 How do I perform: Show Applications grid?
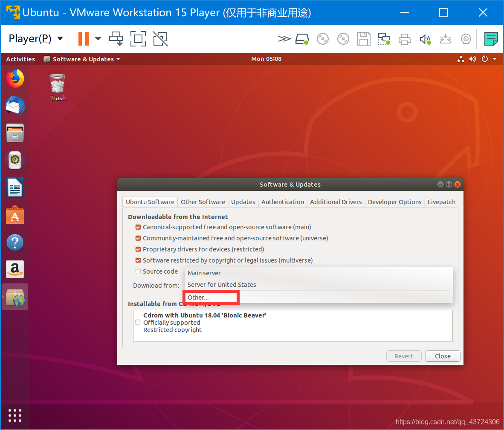15,415
